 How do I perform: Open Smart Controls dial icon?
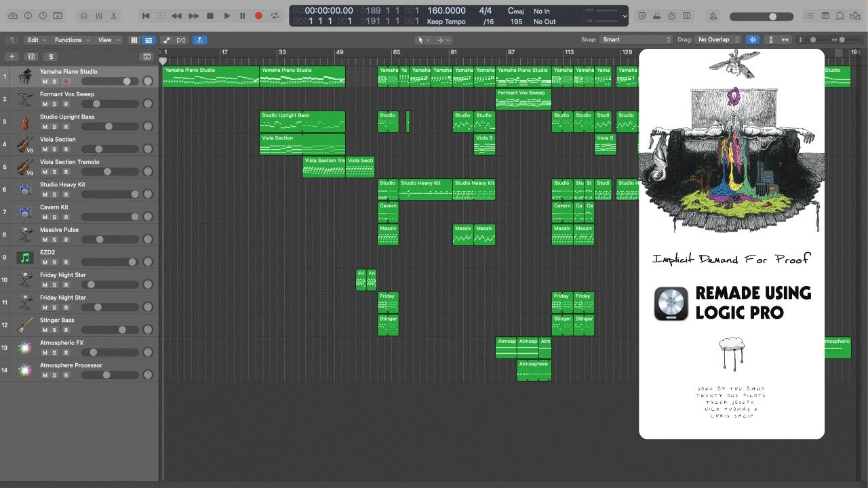click(x=83, y=16)
